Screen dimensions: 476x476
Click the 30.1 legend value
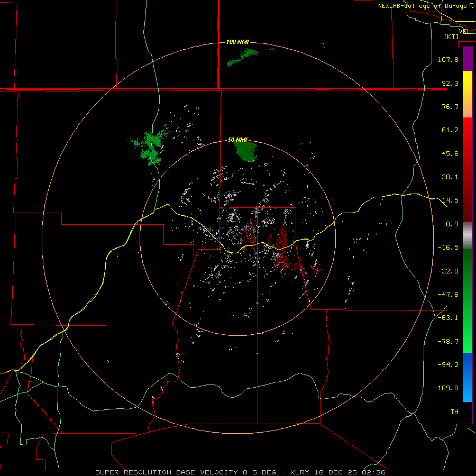coord(450,177)
